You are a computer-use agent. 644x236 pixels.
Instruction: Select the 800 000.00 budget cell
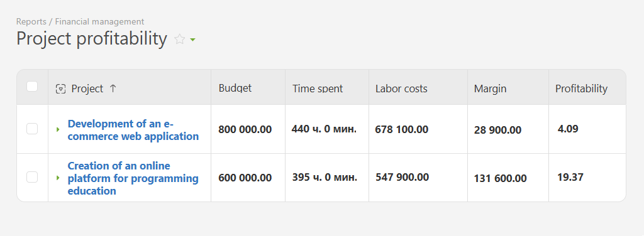[x=245, y=129]
